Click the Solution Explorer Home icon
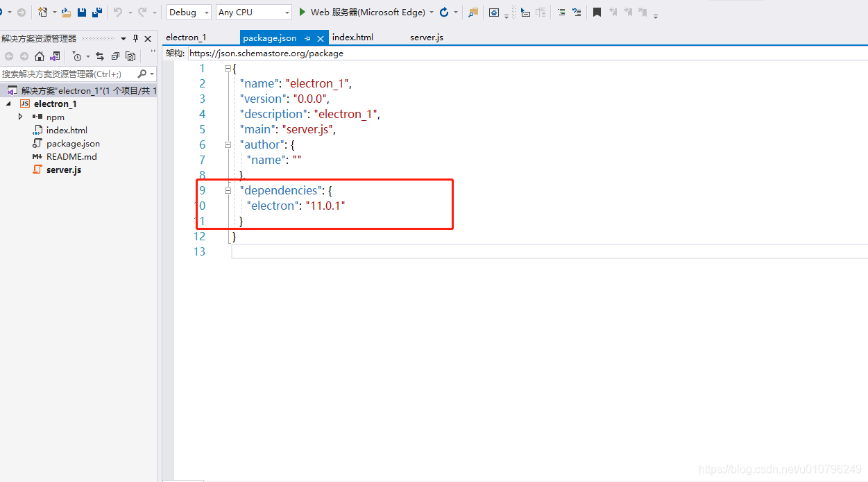Image resolution: width=868 pixels, height=482 pixels. 40,56
